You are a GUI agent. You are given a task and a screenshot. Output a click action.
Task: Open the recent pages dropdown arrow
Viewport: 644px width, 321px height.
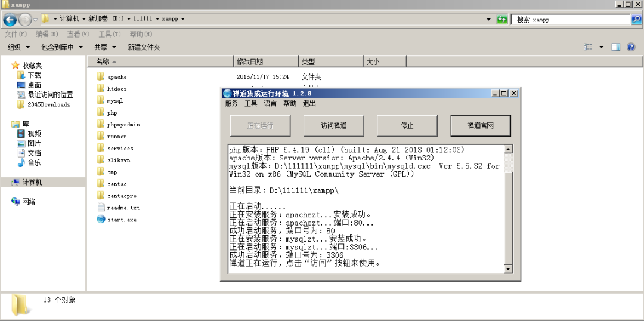point(35,19)
